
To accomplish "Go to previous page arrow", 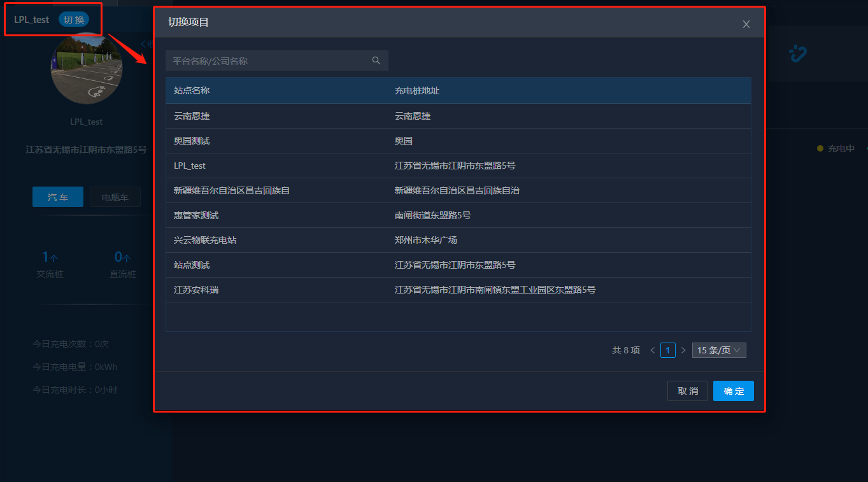I will point(652,350).
